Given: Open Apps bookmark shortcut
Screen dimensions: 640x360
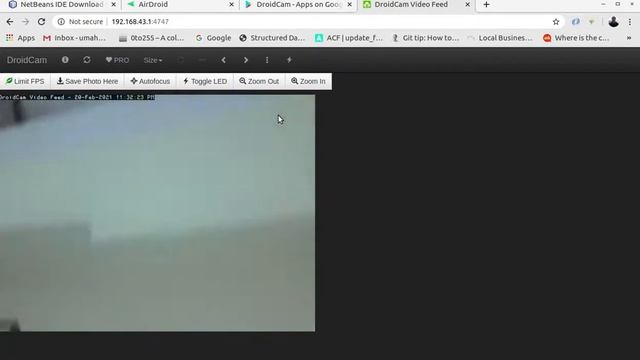Looking at the screenshot, I should point(20,38).
